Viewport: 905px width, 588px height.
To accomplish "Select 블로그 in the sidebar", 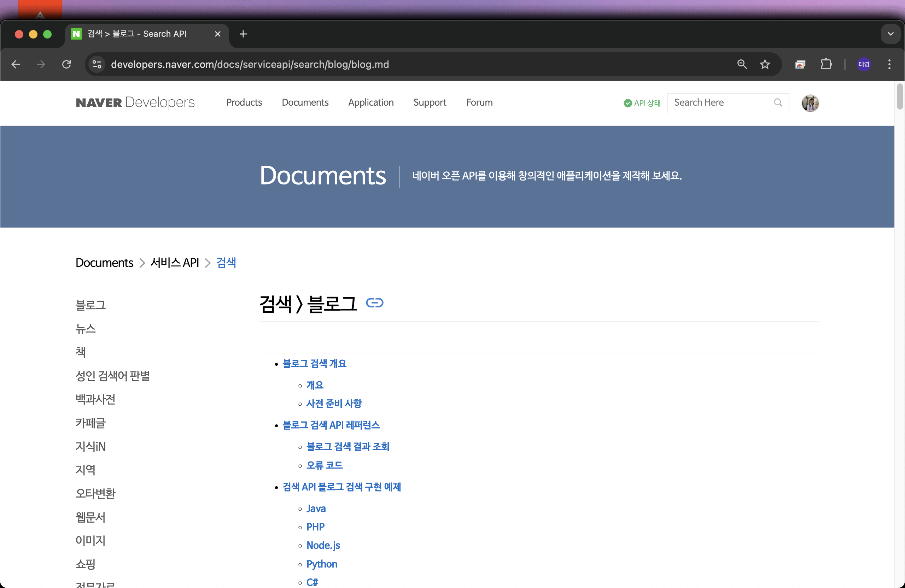I will pos(90,305).
